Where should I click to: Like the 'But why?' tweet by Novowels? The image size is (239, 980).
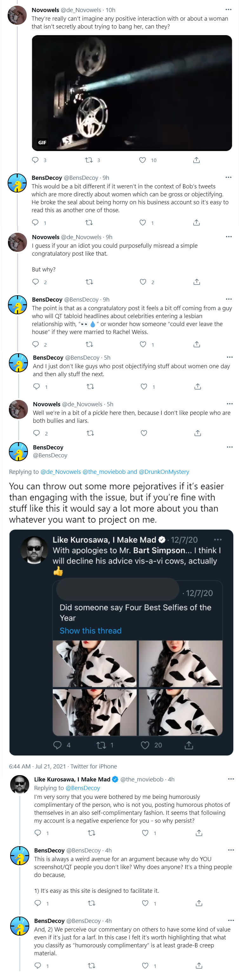point(143,282)
